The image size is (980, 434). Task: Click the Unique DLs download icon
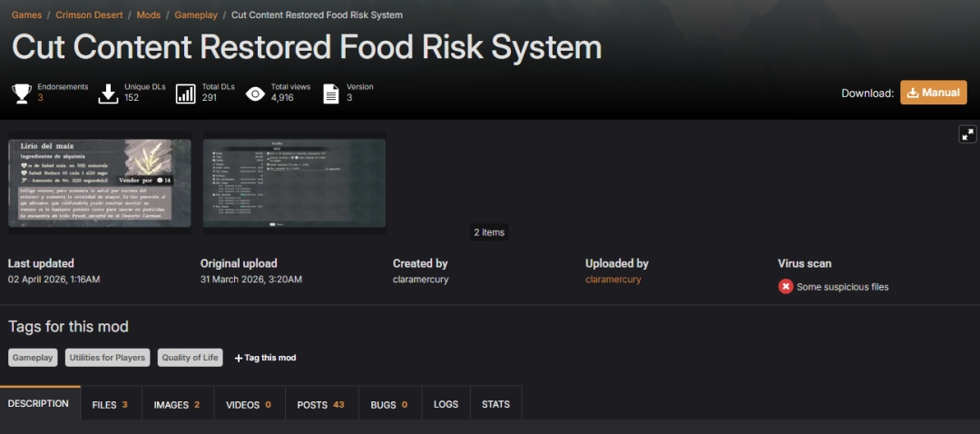108,94
